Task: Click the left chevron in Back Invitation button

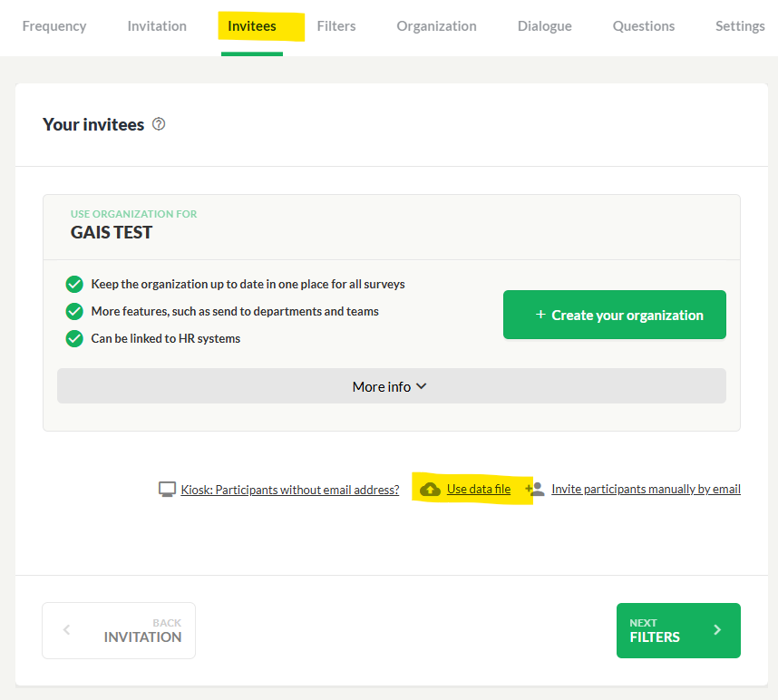Action: pos(66,630)
